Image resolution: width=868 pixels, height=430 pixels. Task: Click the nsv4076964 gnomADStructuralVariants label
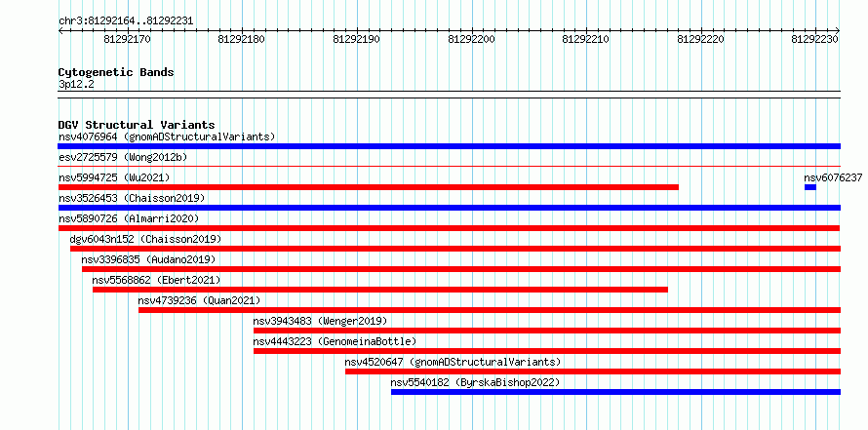(x=167, y=137)
